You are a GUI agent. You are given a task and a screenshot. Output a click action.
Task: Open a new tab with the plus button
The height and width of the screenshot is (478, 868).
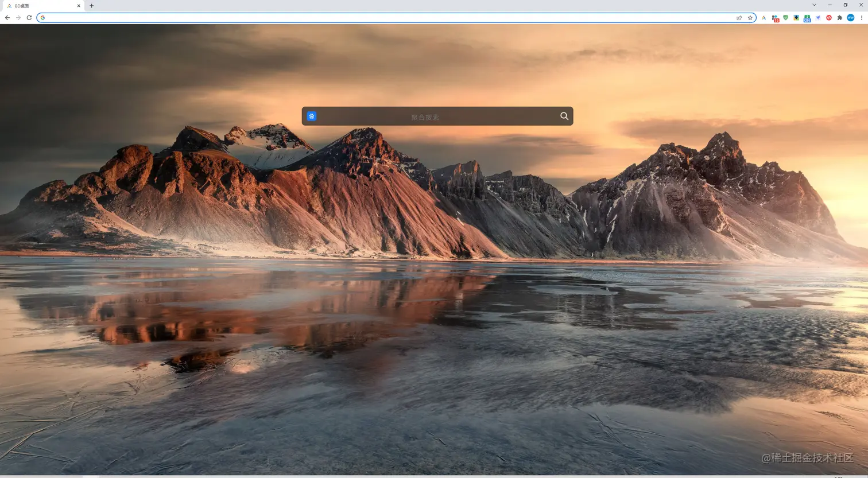pyautogui.click(x=91, y=6)
